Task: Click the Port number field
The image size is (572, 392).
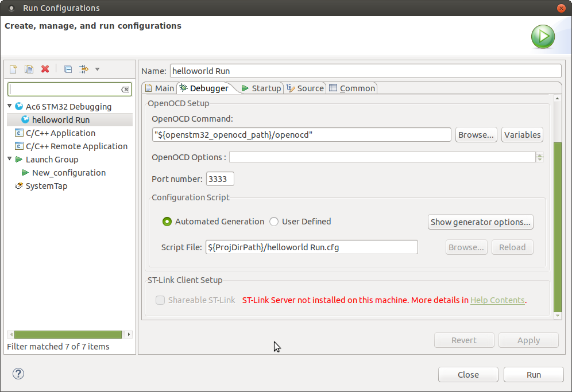Action: 220,179
